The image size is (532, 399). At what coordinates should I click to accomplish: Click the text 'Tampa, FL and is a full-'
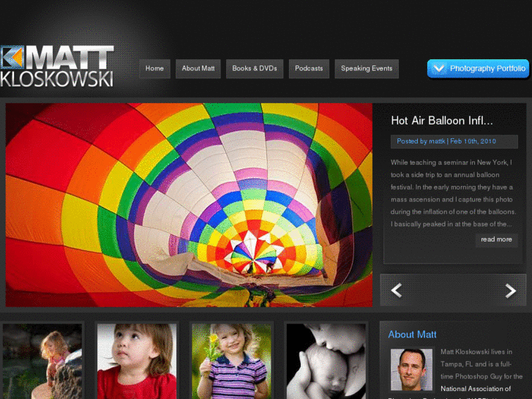pyautogui.click(x=476, y=365)
